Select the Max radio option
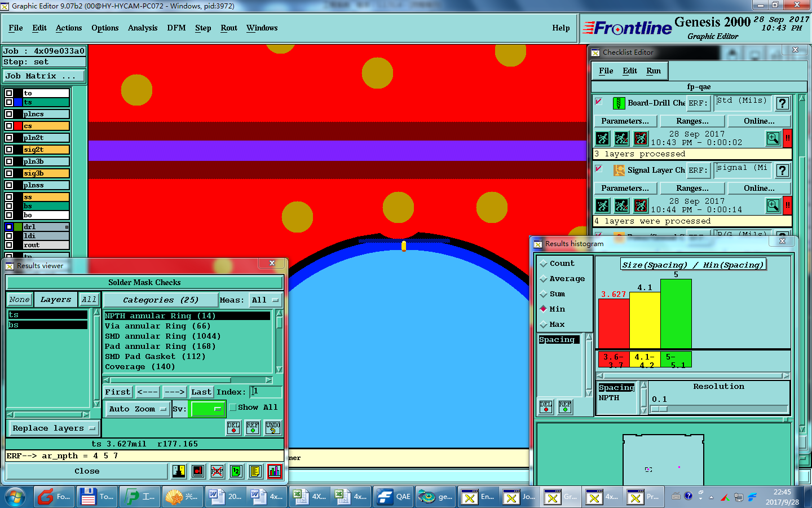Image resolution: width=812 pixels, height=508 pixels. pos(544,325)
